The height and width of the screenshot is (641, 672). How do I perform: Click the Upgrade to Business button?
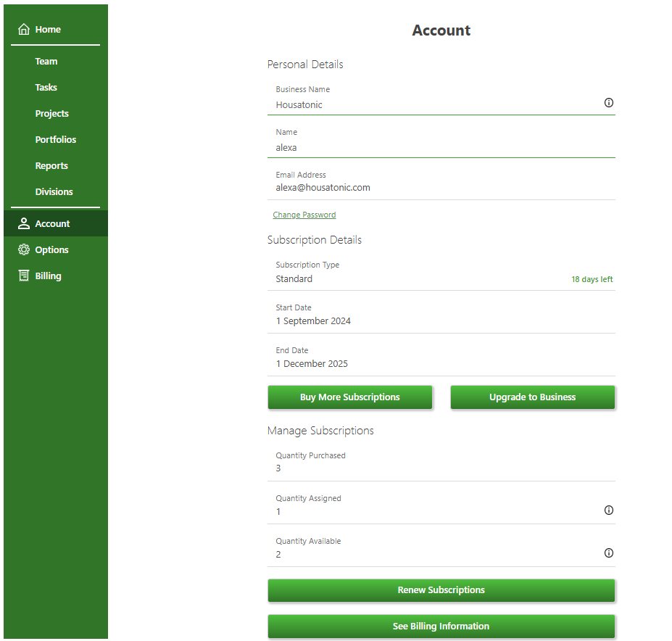click(x=532, y=397)
